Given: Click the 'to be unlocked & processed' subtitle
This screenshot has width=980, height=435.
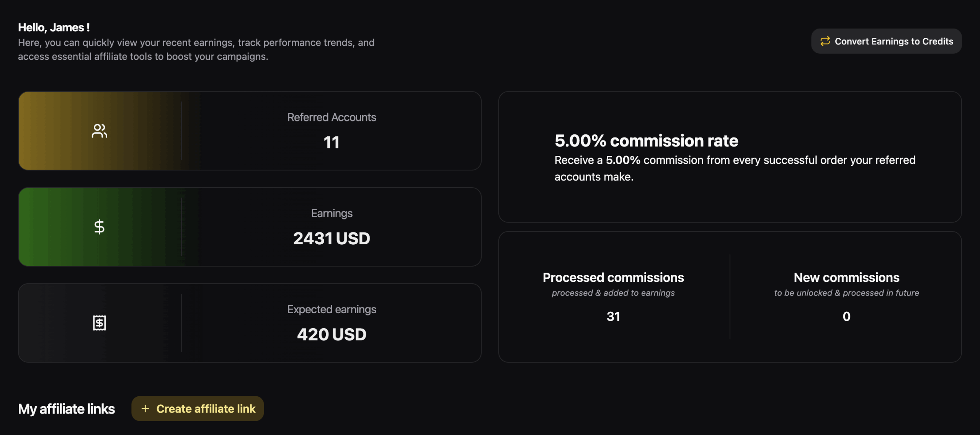Looking at the screenshot, I should click(846, 293).
